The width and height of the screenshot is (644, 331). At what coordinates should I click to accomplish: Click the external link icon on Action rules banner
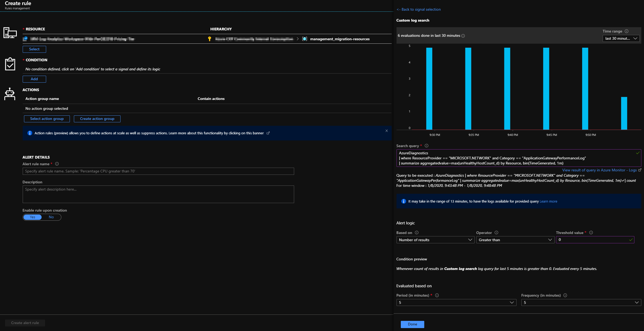268,133
